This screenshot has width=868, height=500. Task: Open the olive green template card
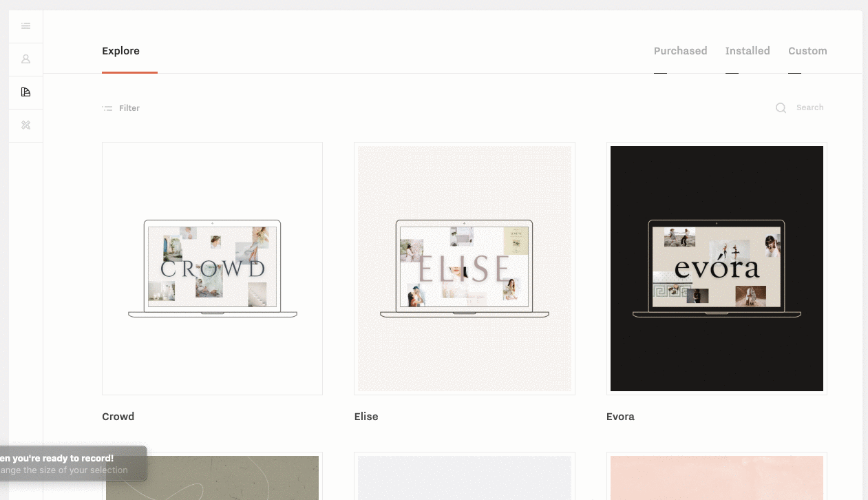212,476
